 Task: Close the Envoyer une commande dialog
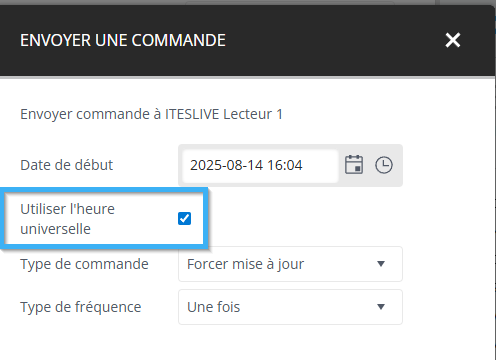(x=453, y=40)
